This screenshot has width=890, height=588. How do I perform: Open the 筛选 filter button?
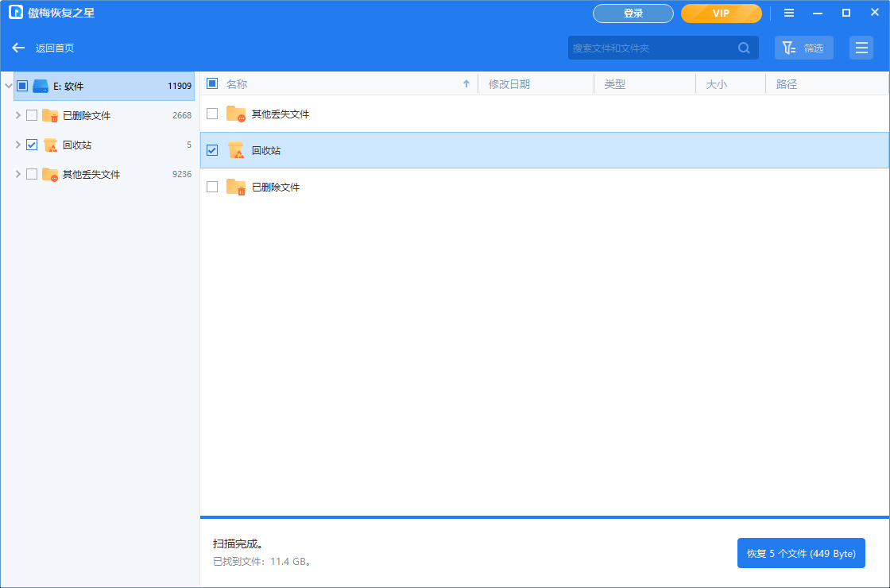[803, 48]
